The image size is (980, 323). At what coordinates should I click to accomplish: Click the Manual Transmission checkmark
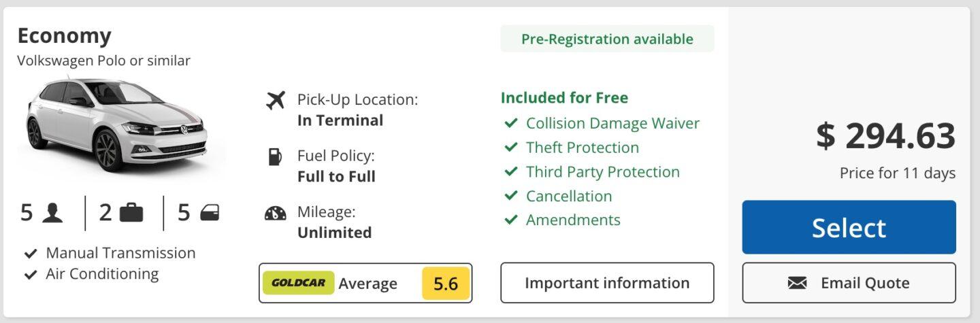(x=30, y=254)
